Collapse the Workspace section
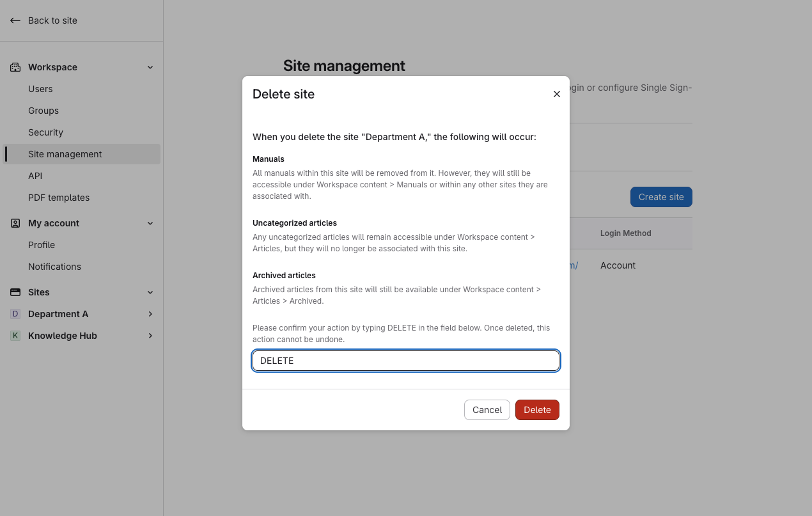 tap(150, 66)
